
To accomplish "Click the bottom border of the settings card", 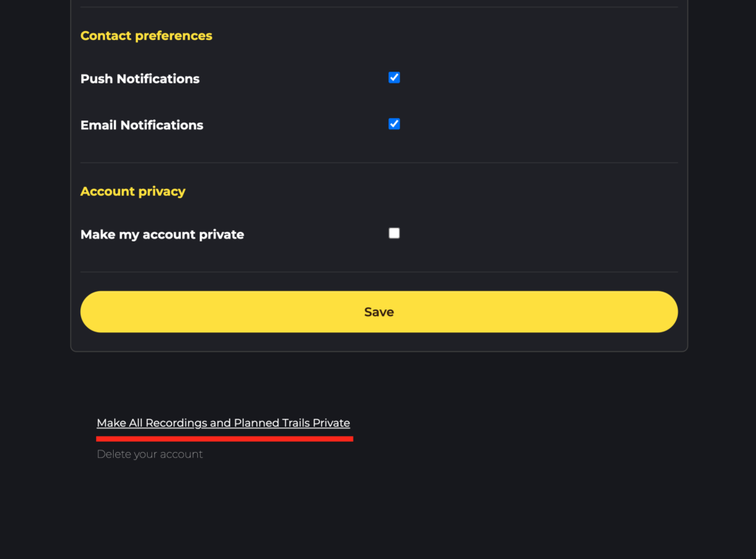I will click(379, 351).
